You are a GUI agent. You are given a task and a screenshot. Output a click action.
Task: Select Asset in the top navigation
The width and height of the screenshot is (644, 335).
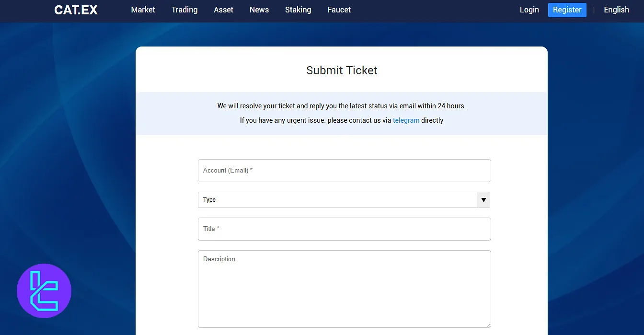[x=223, y=10]
